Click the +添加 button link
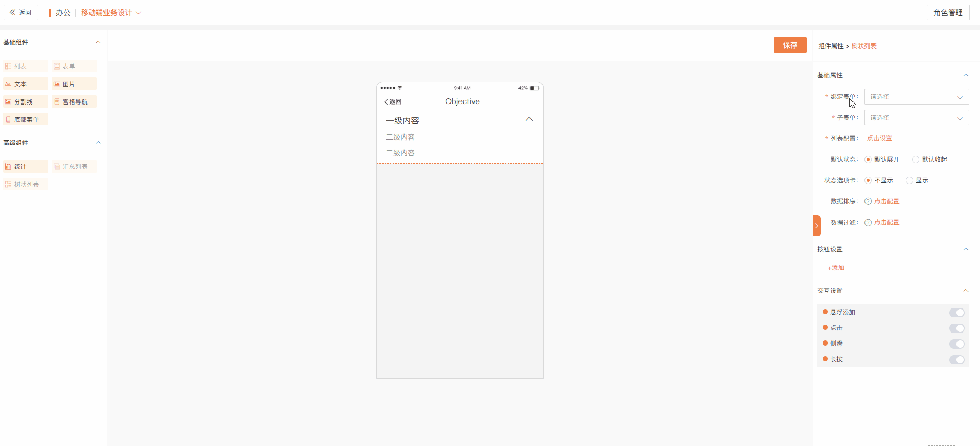This screenshot has width=980, height=446. 836,268
